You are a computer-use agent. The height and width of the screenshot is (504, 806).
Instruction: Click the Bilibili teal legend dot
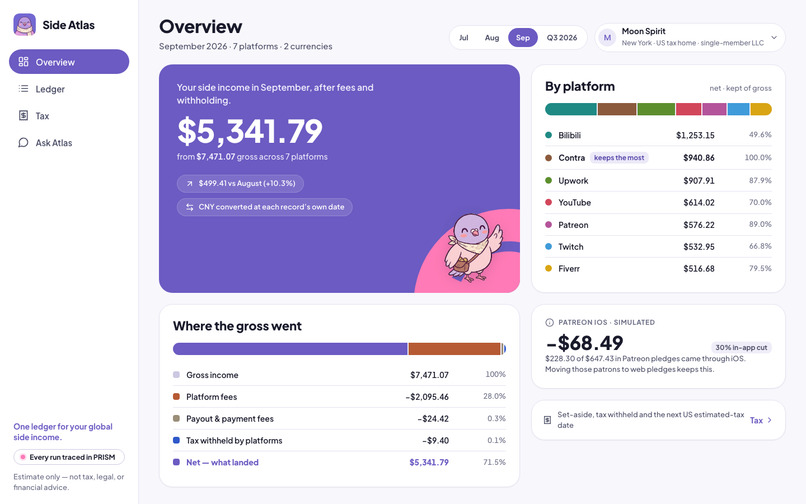[548, 135]
